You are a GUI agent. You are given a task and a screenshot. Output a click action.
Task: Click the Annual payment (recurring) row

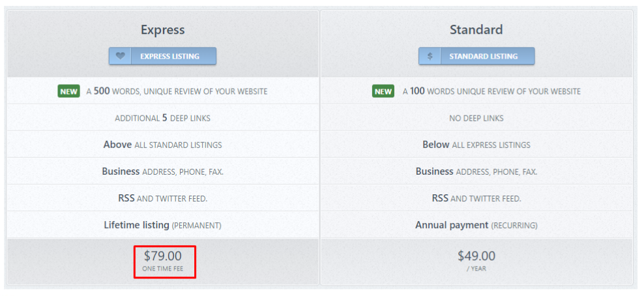click(x=476, y=225)
